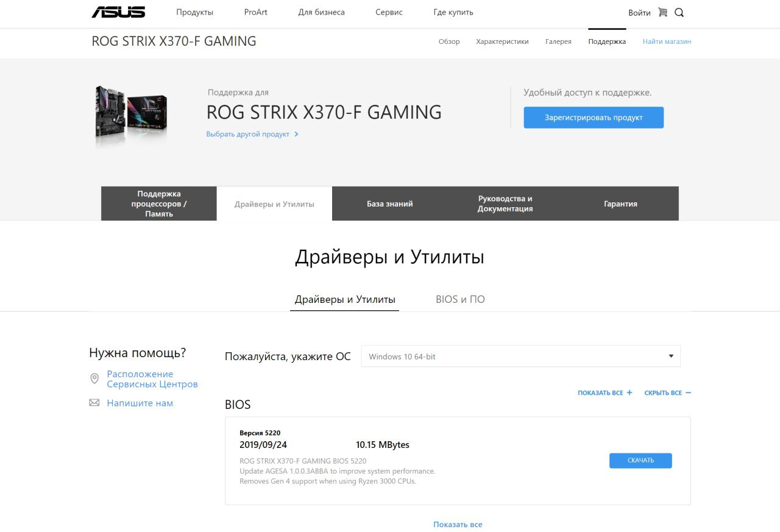Image resolution: width=780 pixels, height=532 pixels.
Task: Click the chevron after Выбрать другой продукт
Action: click(296, 134)
